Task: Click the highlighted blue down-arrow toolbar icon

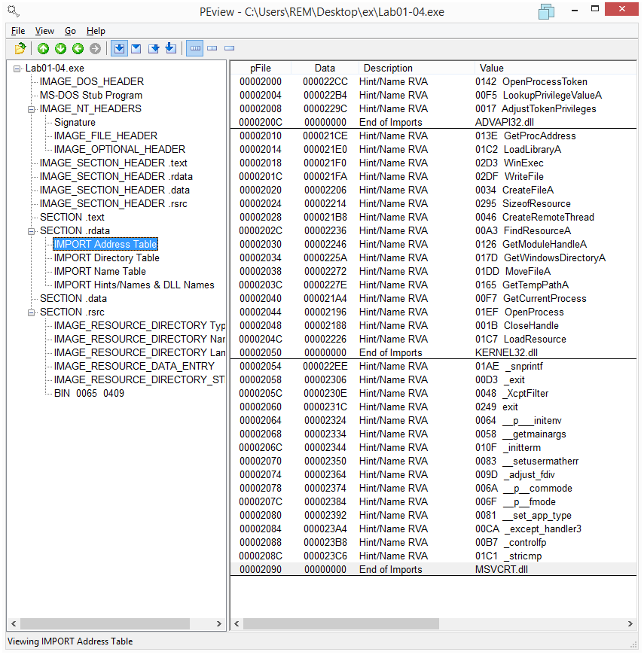Action: [x=119, y=48]
